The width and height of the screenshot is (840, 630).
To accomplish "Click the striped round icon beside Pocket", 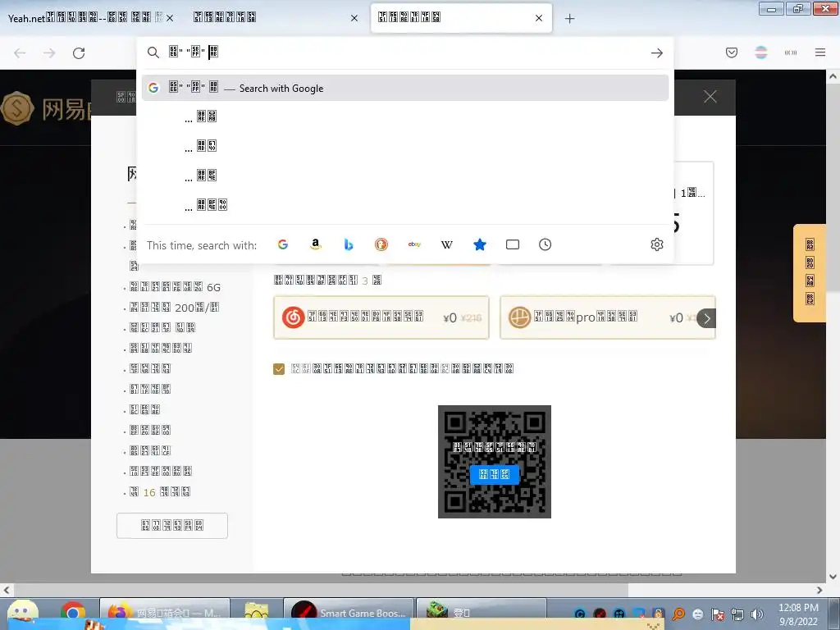I will [760, 52].
